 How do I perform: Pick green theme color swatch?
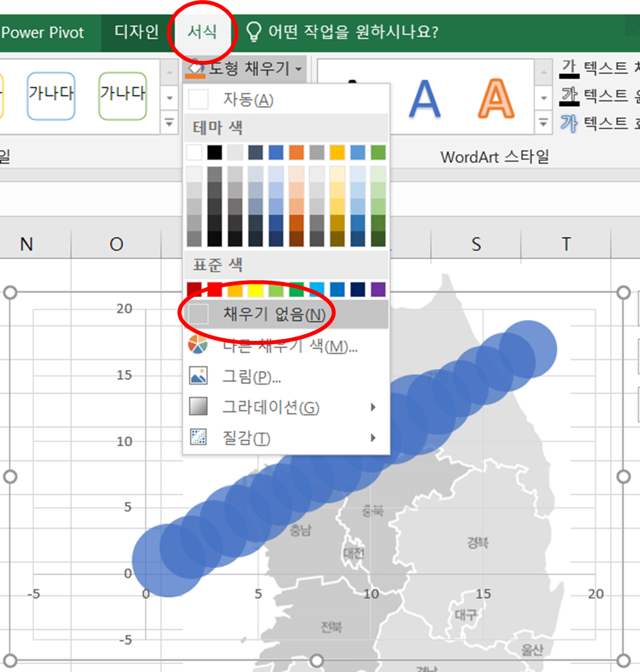(x=378, y=152)
